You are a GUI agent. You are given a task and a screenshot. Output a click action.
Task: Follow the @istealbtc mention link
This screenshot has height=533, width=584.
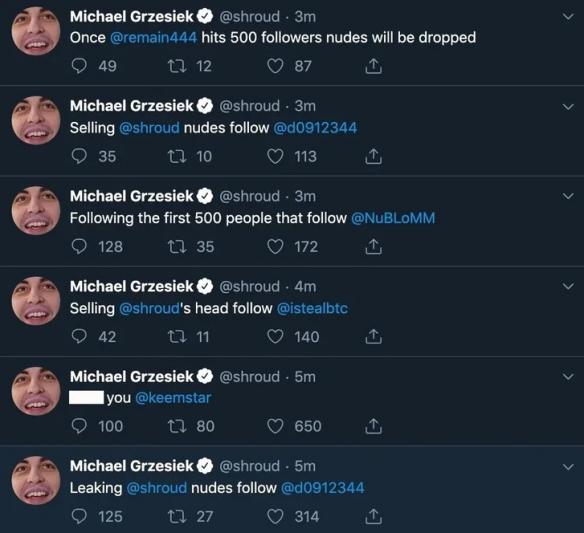pos(312,308)
